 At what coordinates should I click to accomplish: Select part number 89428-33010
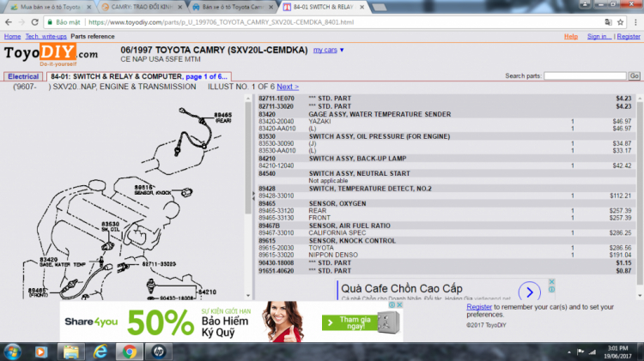pos(445,196)
